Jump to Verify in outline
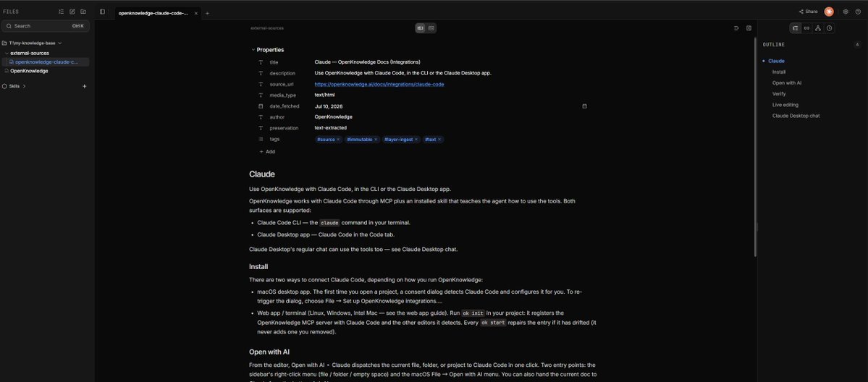Image resolution: width=868 pixels, height=382 pixels. (779, 93)
